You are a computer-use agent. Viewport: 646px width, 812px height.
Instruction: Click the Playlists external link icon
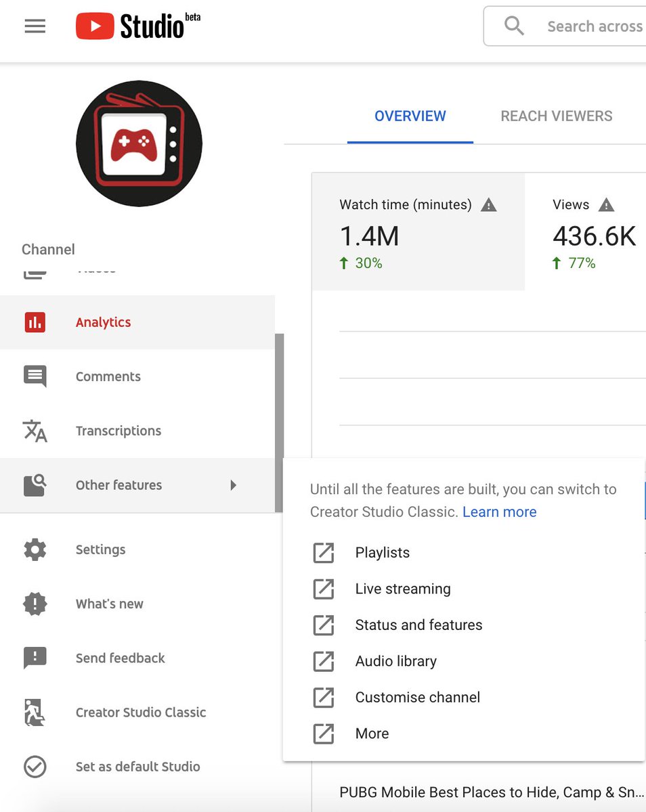tap(324, 553)
